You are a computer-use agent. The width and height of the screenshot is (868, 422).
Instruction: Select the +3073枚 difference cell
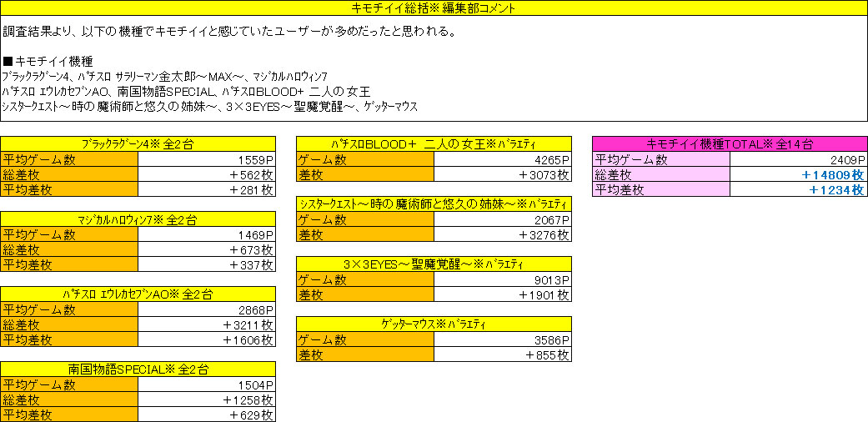(503, 174)
